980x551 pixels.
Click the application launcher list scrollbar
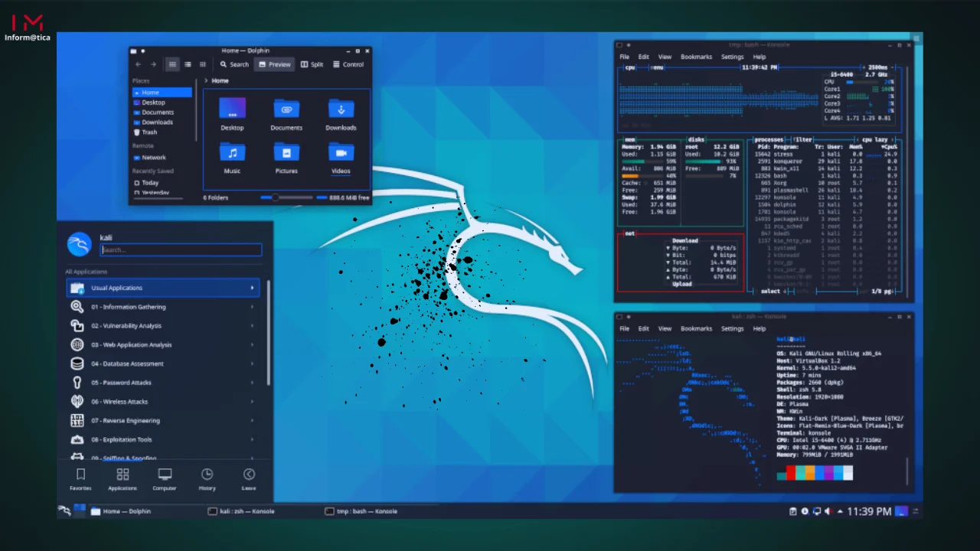[x=269, y=333]
